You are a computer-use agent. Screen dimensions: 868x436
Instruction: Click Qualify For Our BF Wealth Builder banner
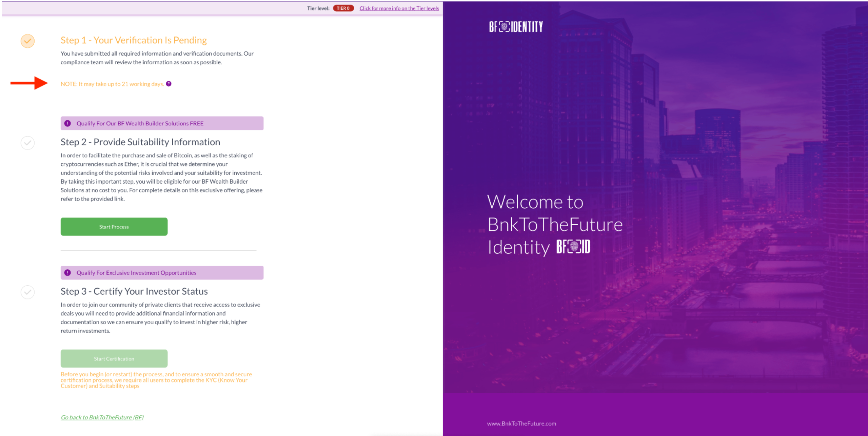click(x=162, y=123)
